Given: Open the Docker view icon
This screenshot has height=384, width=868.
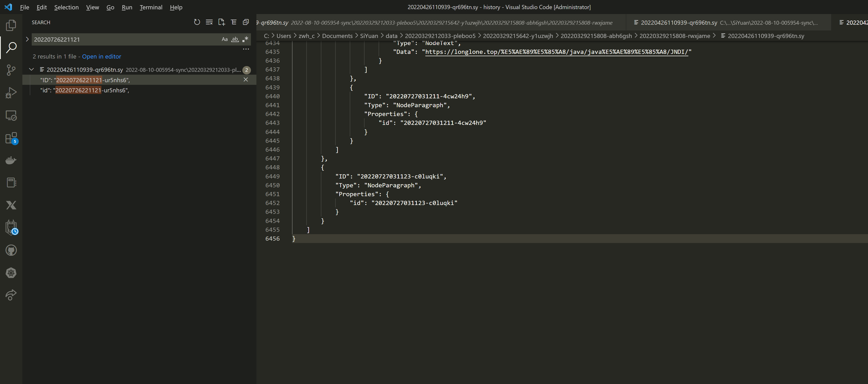Looking at the screenshot, I should (x=11, y=161).
